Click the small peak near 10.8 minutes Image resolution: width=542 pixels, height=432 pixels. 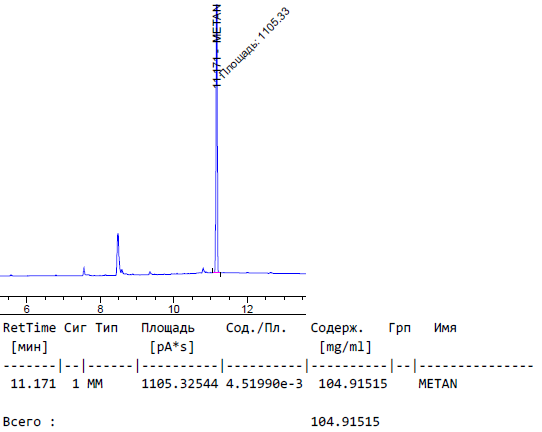203,270
